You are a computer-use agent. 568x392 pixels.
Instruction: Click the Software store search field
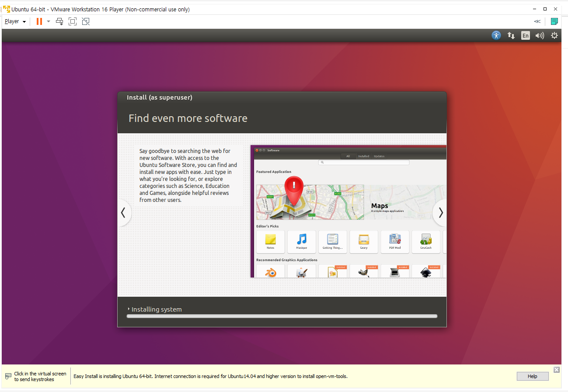coord(364,163)
